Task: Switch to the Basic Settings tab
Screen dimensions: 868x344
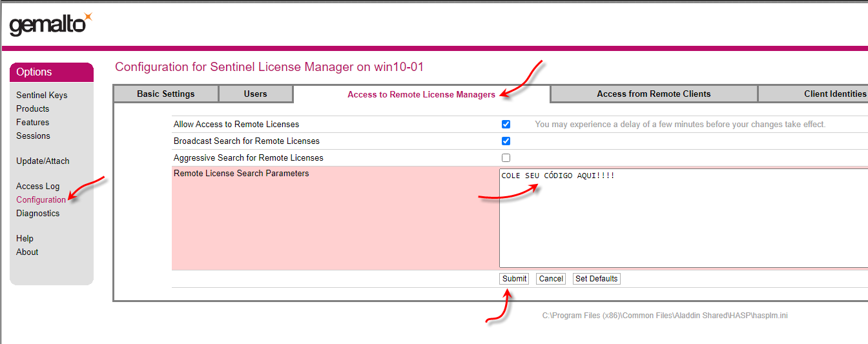Action: (166, 94)
